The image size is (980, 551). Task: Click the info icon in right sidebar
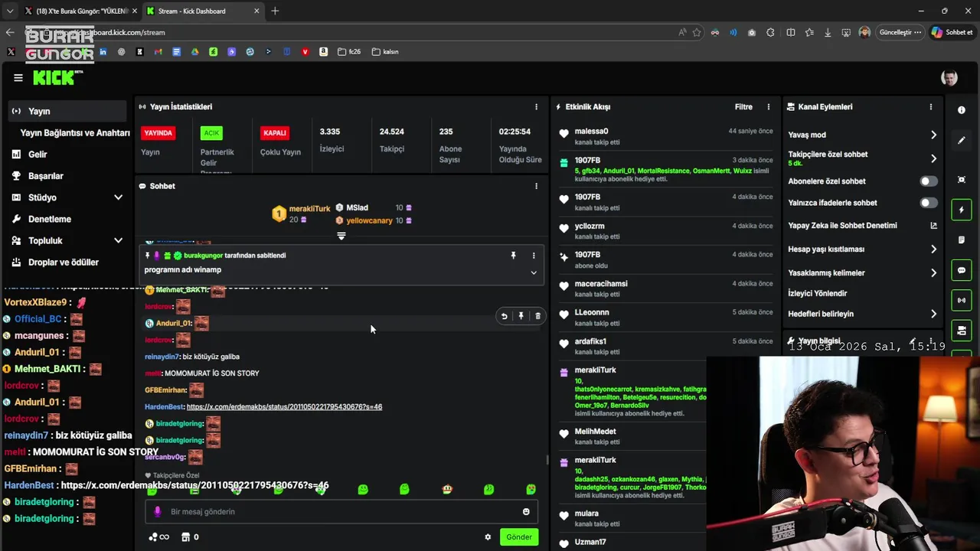(962, 110)
